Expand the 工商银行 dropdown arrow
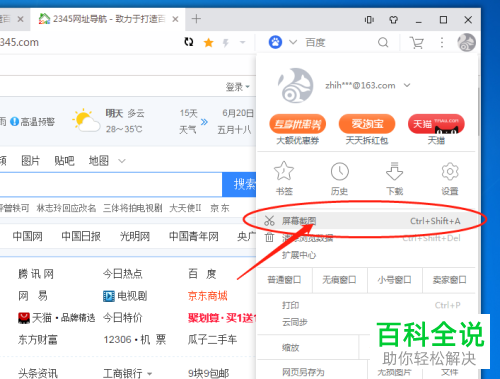The image size is (500, 379). (149, 374)
